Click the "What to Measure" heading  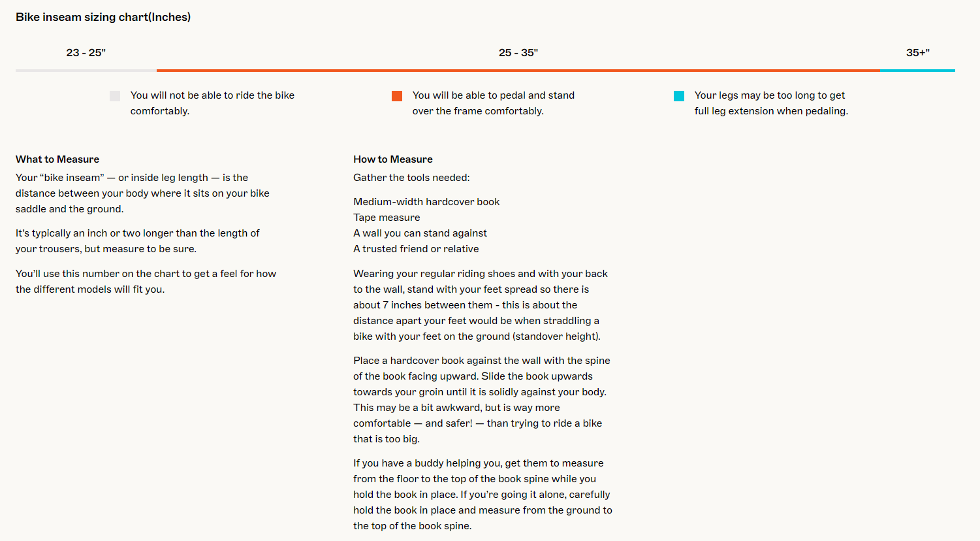point(57,159)
